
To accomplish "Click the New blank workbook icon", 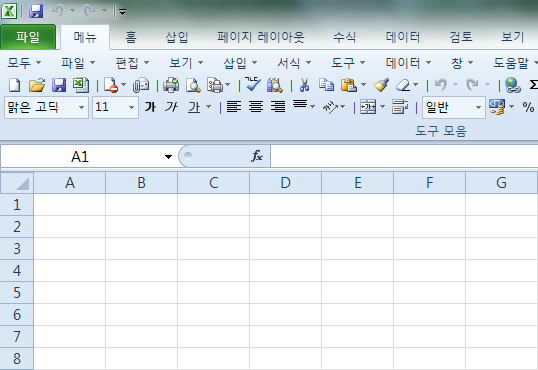I will [14, 85].
